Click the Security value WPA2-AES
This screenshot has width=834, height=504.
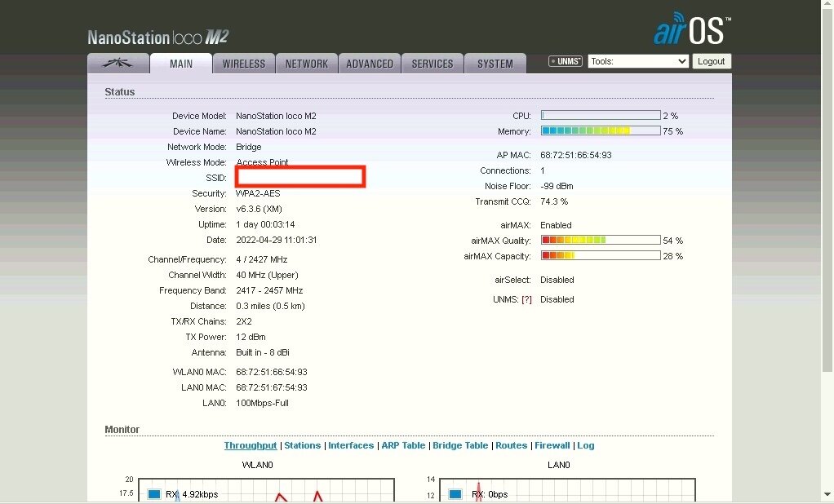[x=258, y=193]
